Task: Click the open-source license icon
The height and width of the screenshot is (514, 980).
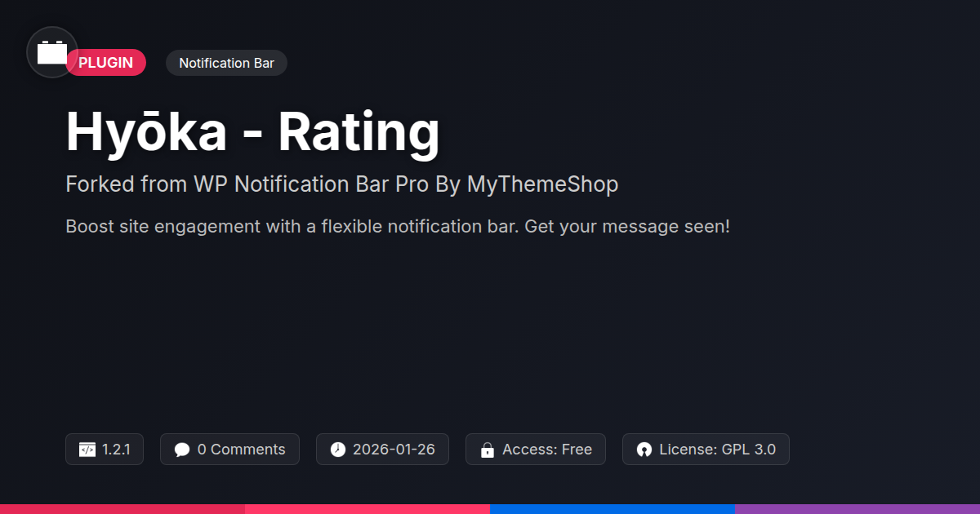Action: 644,450
